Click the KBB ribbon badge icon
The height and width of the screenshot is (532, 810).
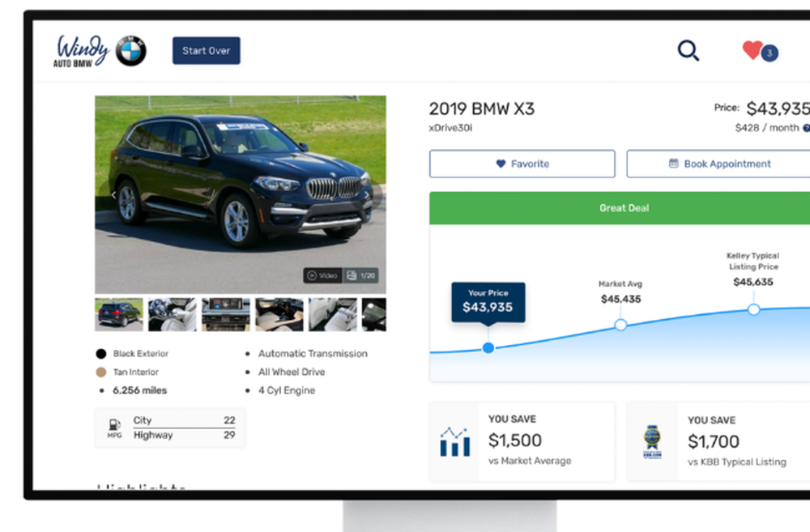pos(652,441)
